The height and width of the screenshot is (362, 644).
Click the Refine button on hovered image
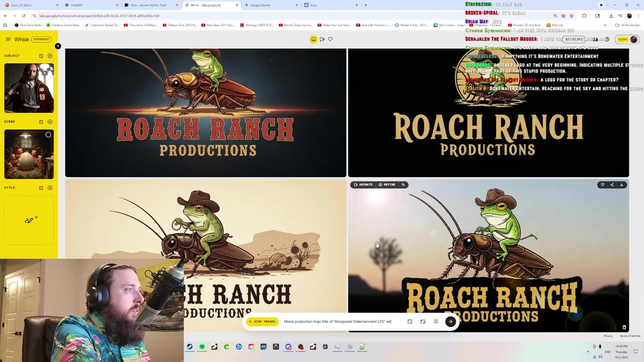(x=387, y=185)
